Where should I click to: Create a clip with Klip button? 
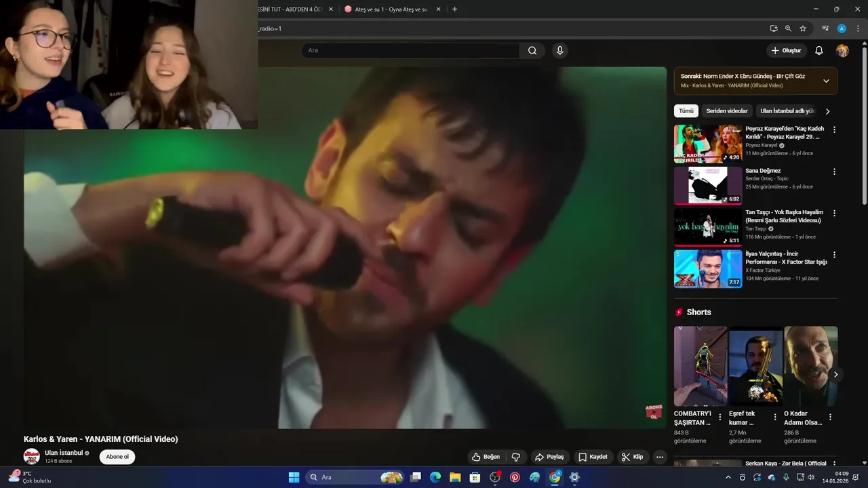click(632, 457)
